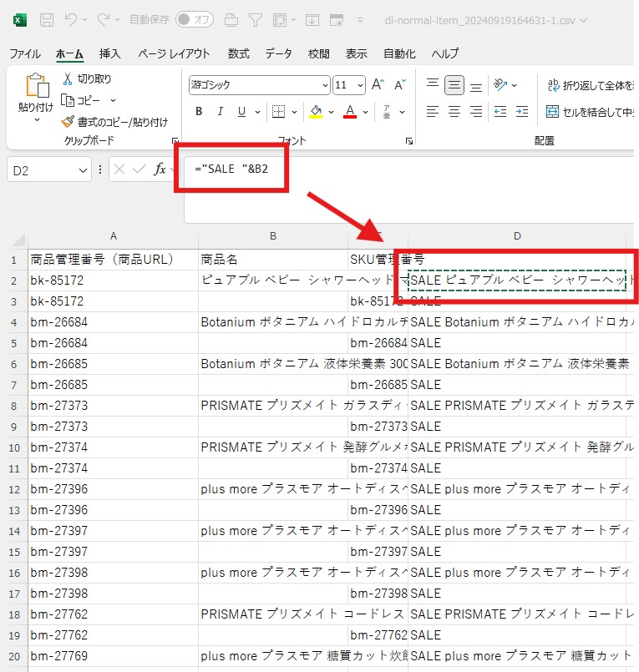This screenshot has height=672, width=639.
Task: Click cell containing bm-27769
Action: (114, 656)
